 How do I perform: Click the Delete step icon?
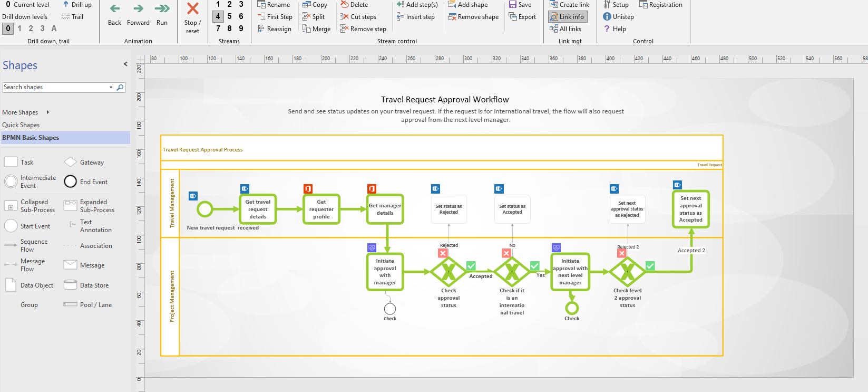point(345,5)
